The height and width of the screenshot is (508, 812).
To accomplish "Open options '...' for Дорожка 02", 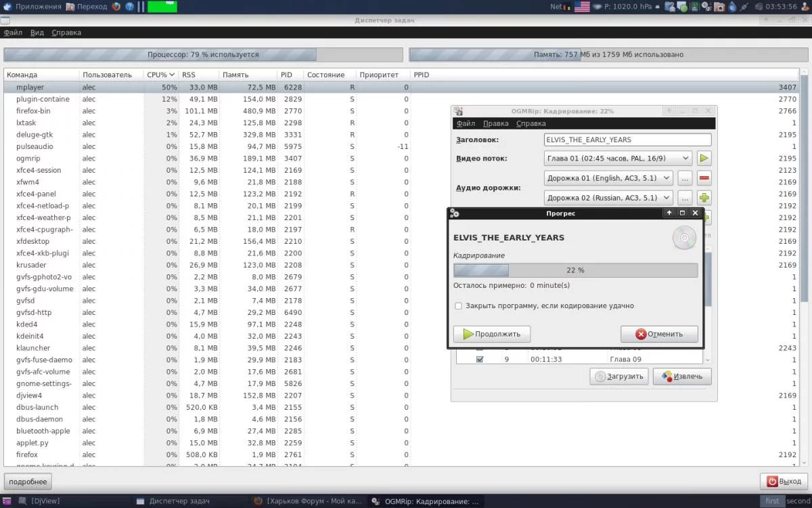I will (x=685, y=198).
